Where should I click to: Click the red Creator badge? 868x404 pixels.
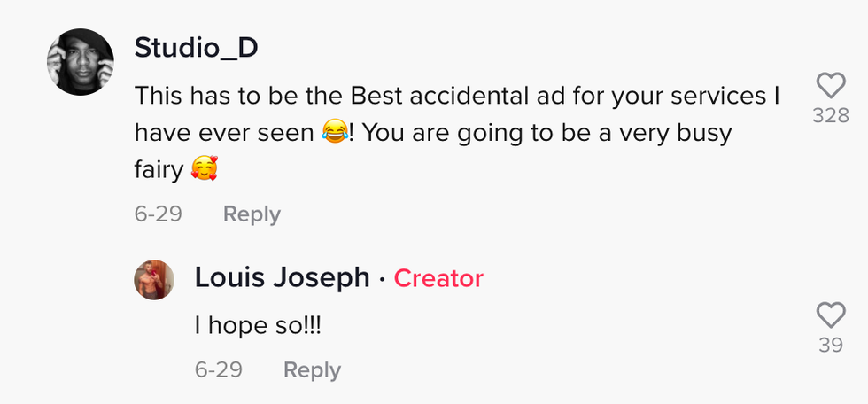(438, 278)
